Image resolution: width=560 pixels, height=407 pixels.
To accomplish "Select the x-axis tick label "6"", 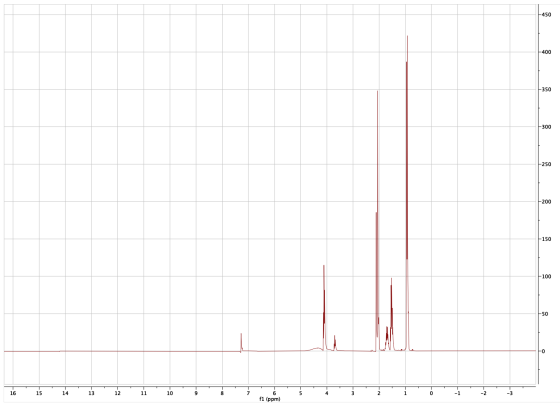I will (274, 393).
